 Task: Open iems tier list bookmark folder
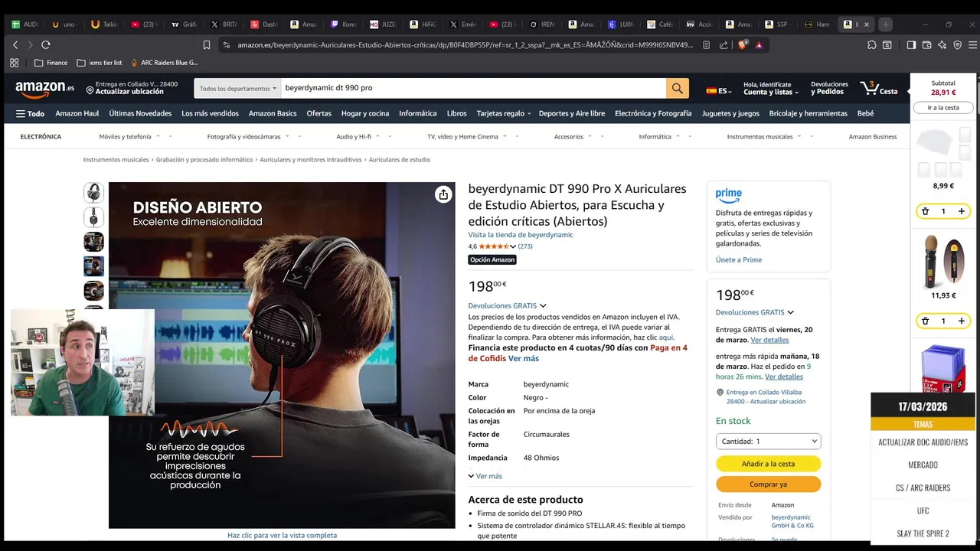100,63
